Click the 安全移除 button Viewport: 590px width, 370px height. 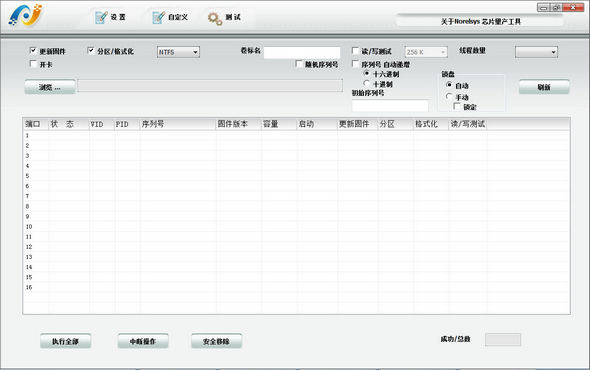216,341
